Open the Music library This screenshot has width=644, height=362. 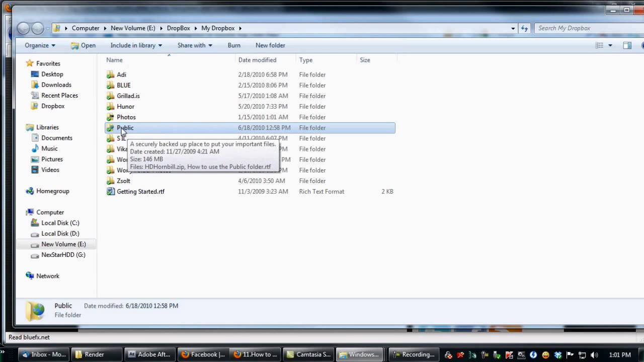click(x=49, y=148)
